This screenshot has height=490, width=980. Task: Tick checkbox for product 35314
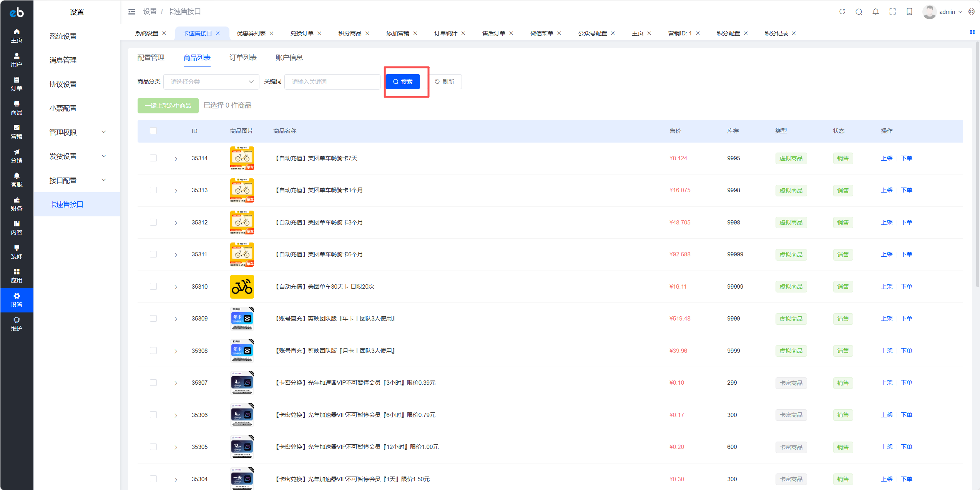[153, 158]
